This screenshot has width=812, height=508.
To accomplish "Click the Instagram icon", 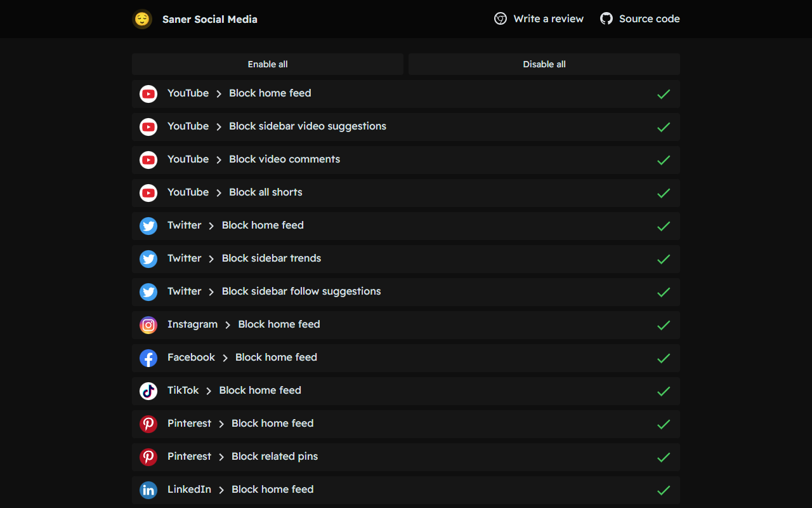I will pos(148,325).
